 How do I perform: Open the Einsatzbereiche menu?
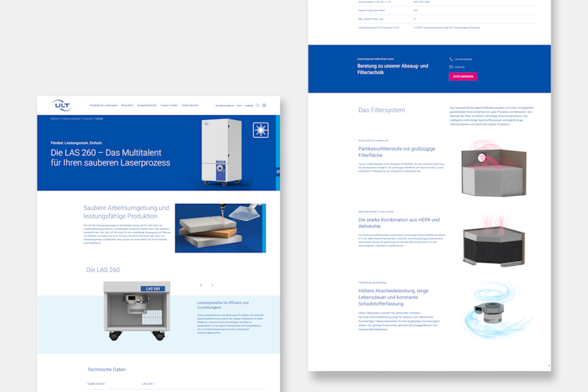pos(147,105)
